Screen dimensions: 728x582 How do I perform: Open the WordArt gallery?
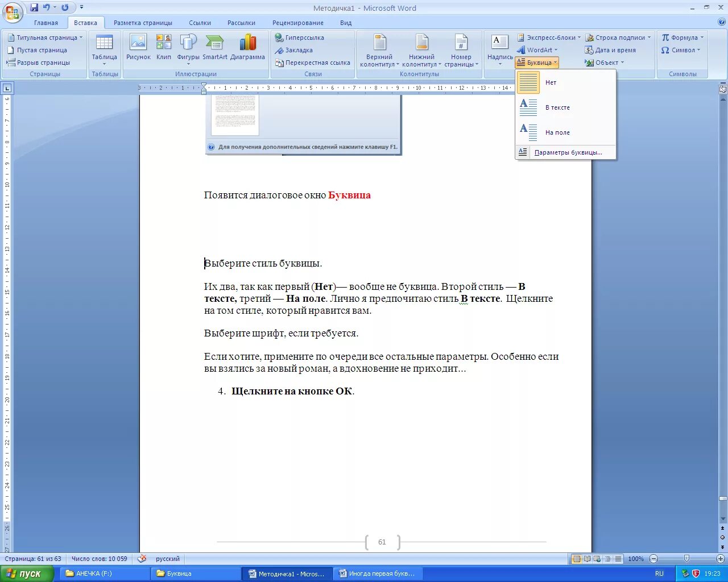537,50
